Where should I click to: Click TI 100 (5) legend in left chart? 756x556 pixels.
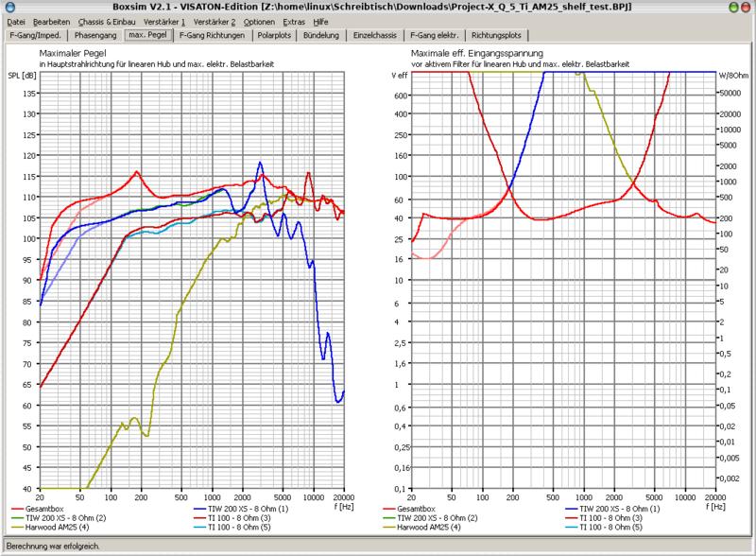pos(232,527)
